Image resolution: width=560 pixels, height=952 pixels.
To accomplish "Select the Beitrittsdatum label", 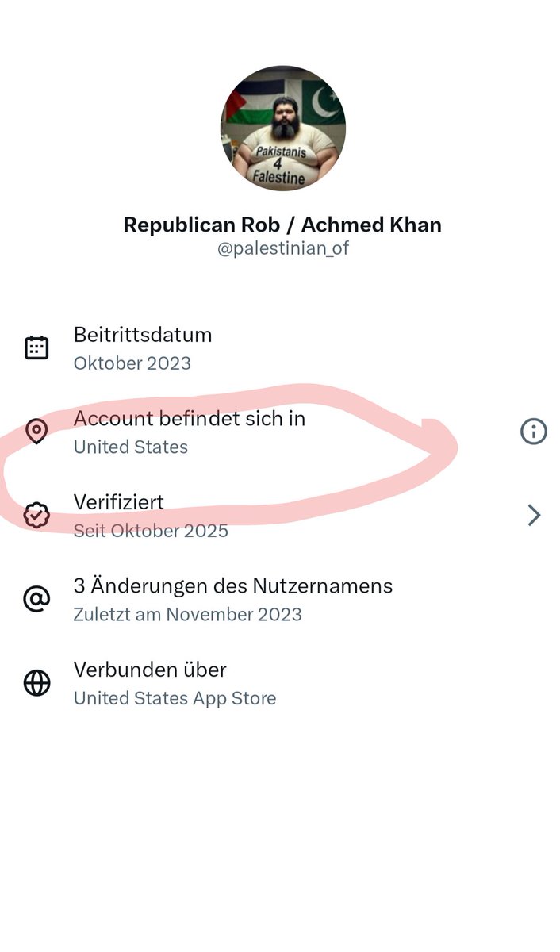I will point(143,334).
